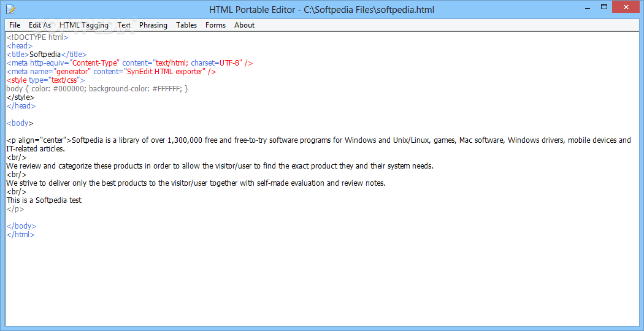Open the HTML Tagging menu
The height and width of the screenshot is (331, 644).
tap(84, 25)
